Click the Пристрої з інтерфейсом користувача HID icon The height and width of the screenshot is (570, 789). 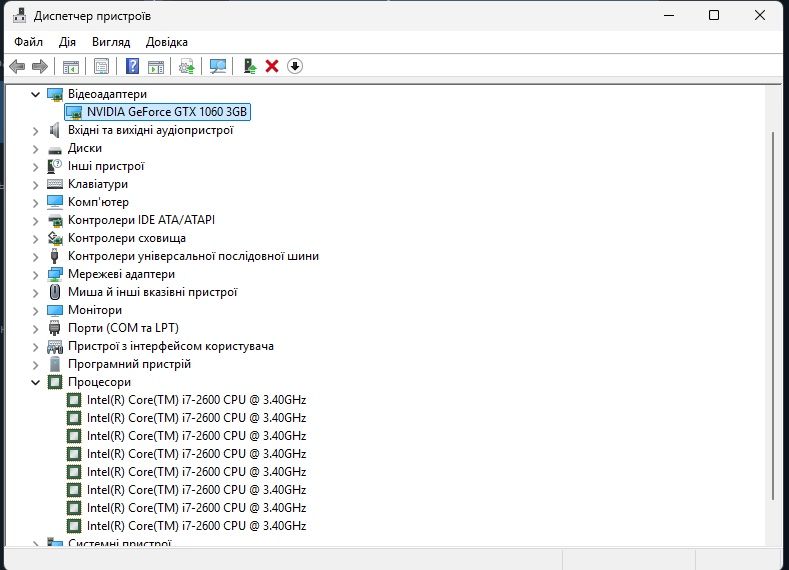point(55,346)
